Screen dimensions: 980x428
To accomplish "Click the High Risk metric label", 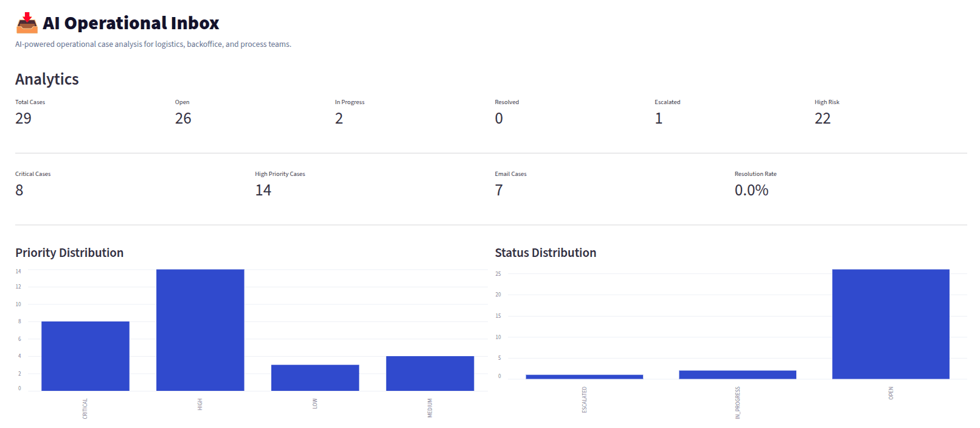I will tap(827, 102).
